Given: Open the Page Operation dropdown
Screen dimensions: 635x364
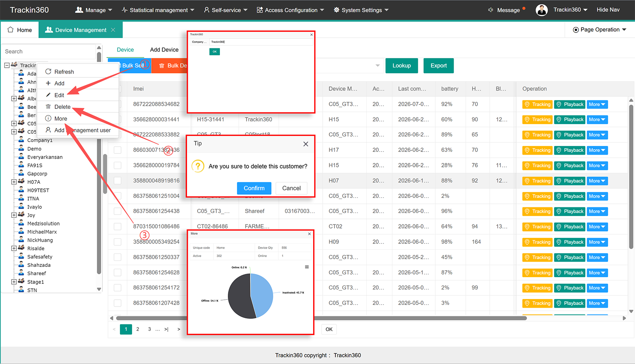Looking at the screenshot, I should click(599, 30).
